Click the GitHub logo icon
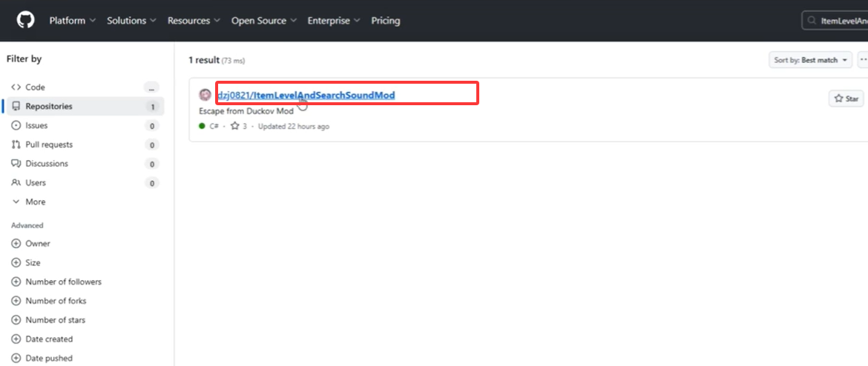The height and width of the screenshot is (366, 868). (x=27, y=21)
